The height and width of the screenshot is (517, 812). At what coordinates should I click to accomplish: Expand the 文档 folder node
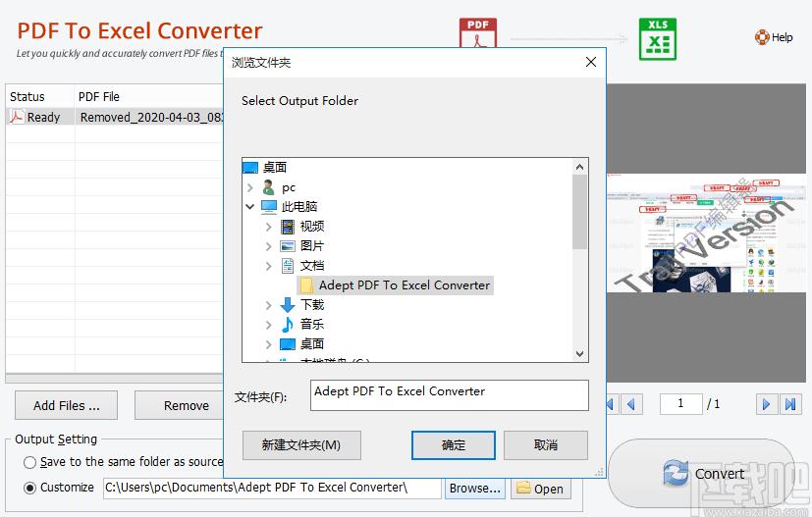tap(268, 266)
